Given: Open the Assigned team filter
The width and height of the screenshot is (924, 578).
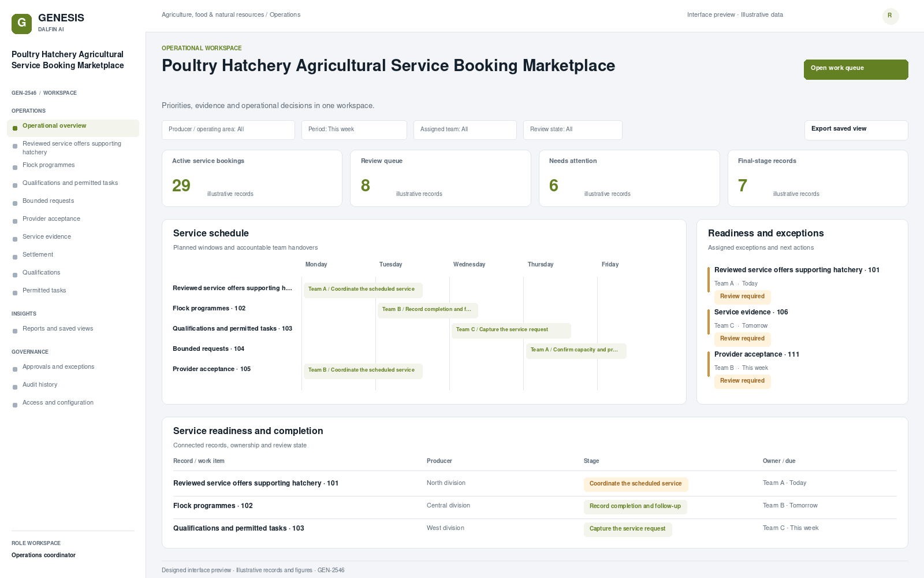Looking at the screenshot, I should point(465,130).
